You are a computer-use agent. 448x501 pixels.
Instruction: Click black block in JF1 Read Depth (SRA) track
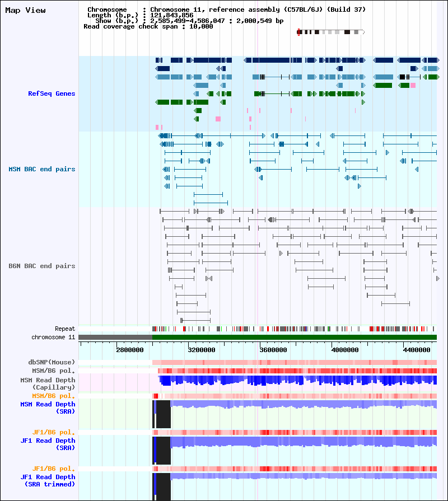tap(164, 451)
